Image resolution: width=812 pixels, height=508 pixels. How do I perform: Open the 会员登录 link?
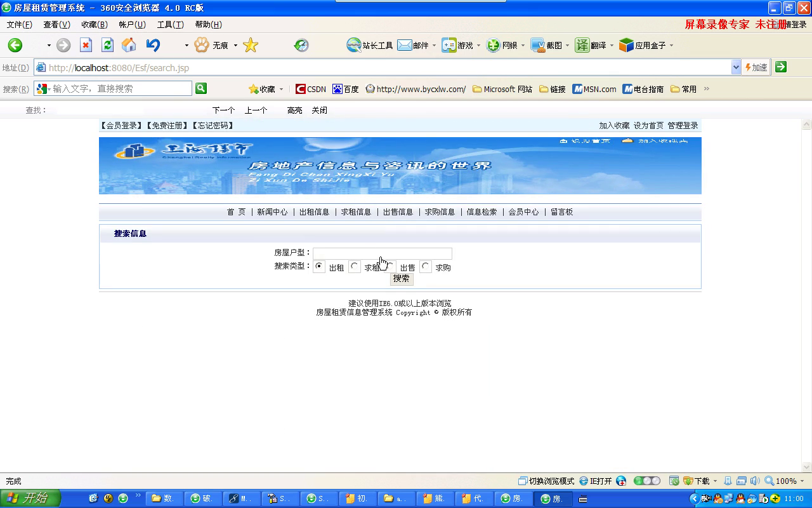(122, 126)
